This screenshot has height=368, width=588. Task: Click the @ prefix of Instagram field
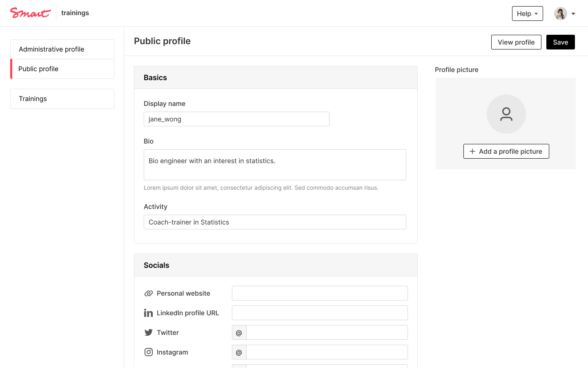239,352
